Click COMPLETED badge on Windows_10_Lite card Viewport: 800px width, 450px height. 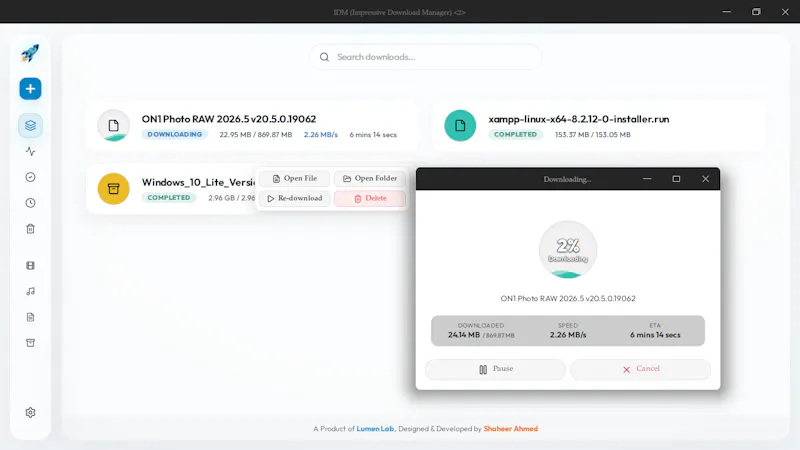[169, 198]
